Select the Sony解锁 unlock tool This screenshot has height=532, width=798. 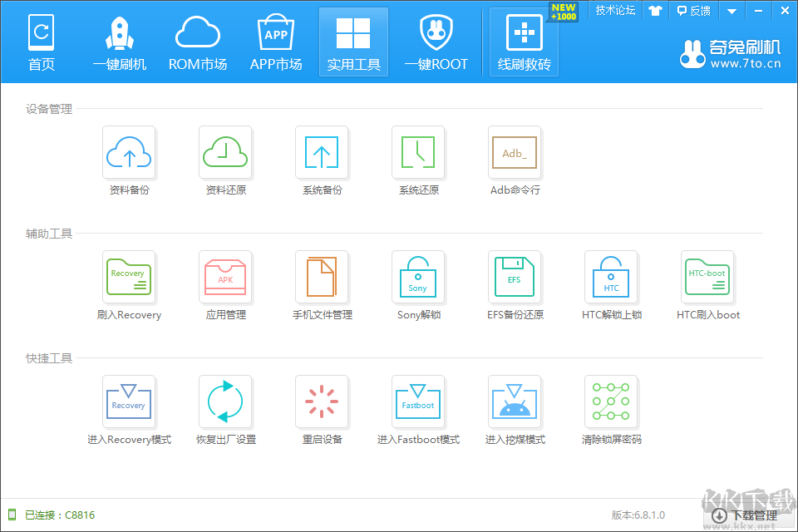pos(418,278)
